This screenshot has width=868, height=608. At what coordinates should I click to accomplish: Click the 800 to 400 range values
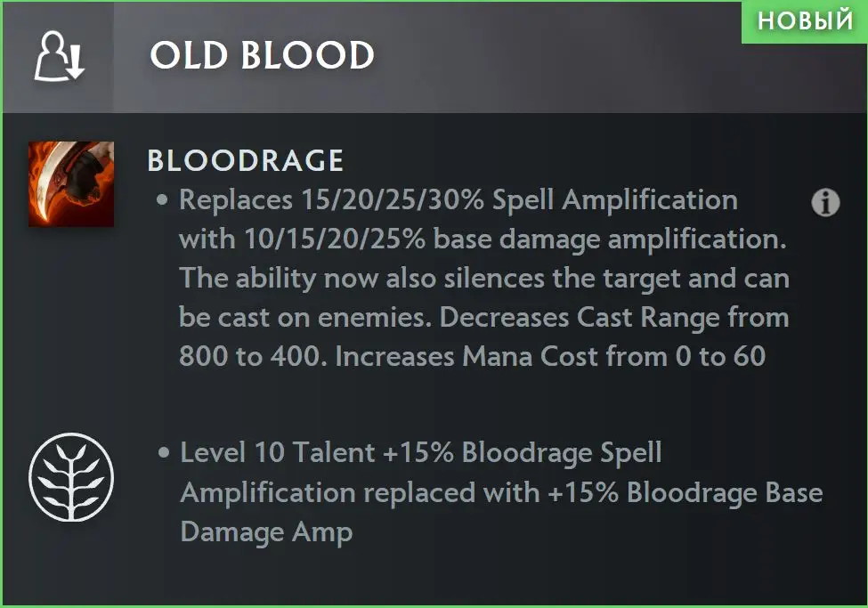coord(249,356)
